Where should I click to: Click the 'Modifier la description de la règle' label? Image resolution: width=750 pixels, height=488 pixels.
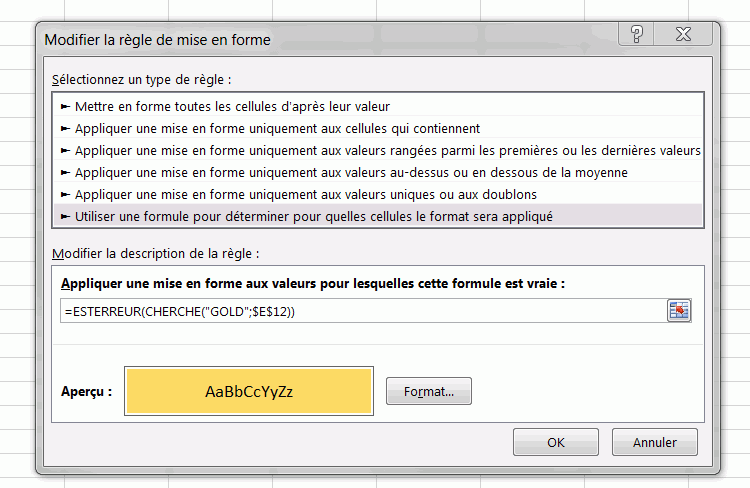[x=155, y=254]
